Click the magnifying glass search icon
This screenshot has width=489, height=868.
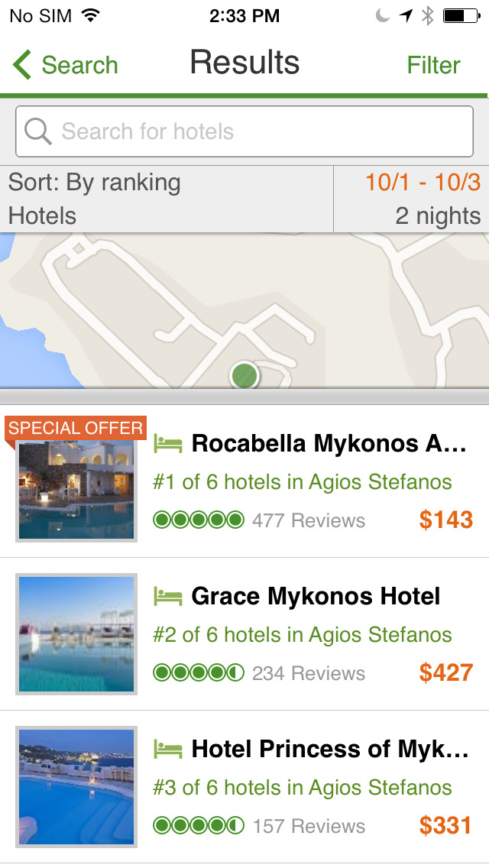[37, 131]
